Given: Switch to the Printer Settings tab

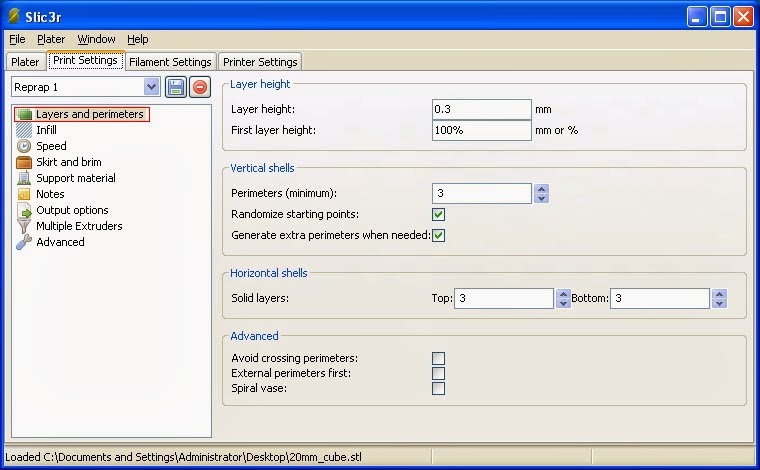Looking at the screenshot, I should click(260, 62).
